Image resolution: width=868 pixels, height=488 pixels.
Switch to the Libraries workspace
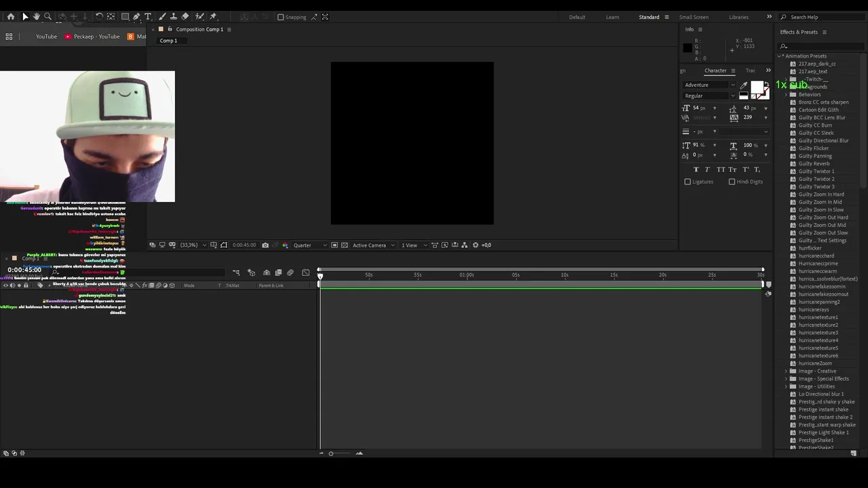[x=738, y=17]
